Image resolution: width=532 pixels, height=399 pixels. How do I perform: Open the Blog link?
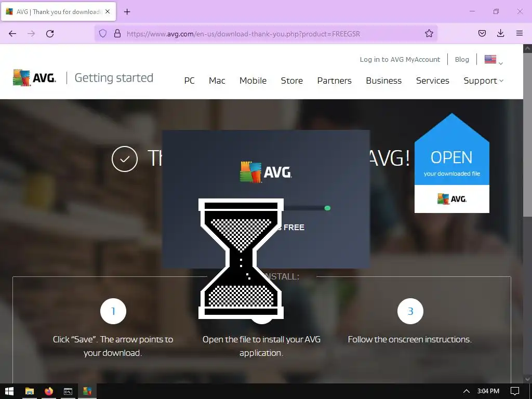point(462,59)
